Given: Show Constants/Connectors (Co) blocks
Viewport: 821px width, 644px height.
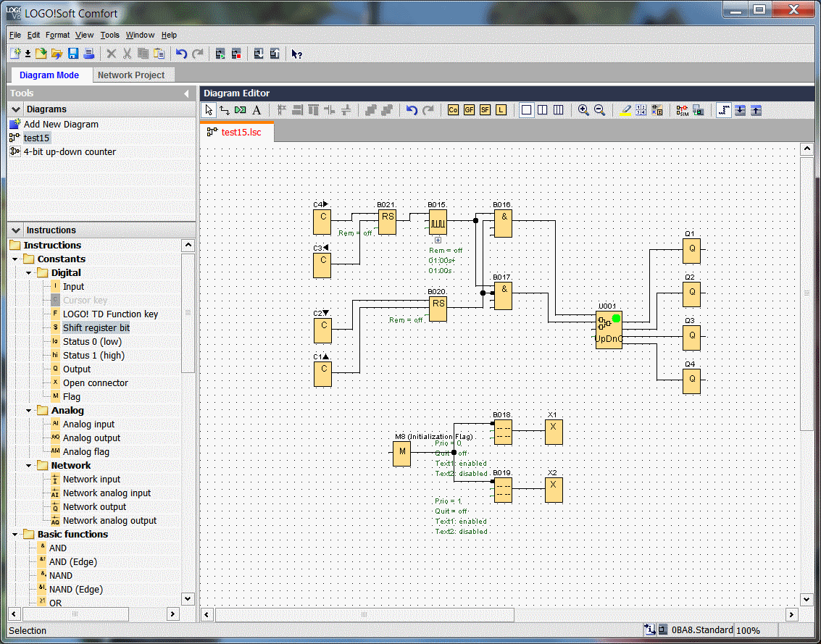Looking at the screenshot, I should tap(453, 110).
